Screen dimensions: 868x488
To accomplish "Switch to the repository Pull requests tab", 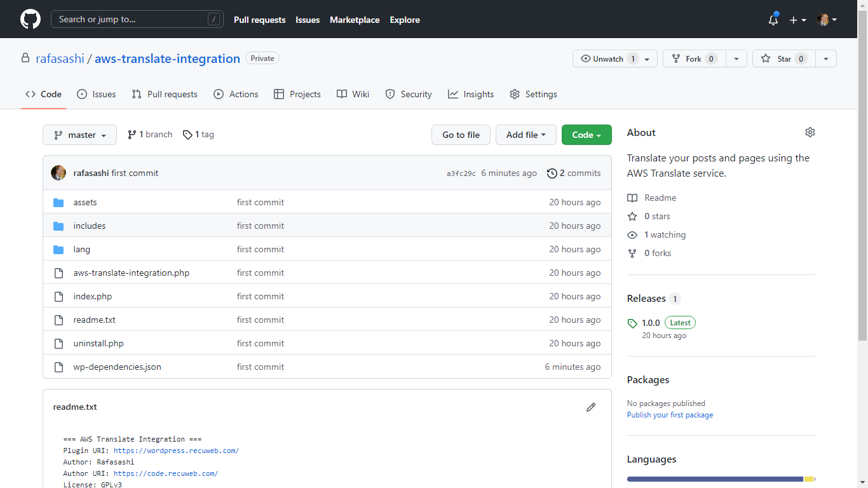I will pyautogui.click(x=165, y=94).
